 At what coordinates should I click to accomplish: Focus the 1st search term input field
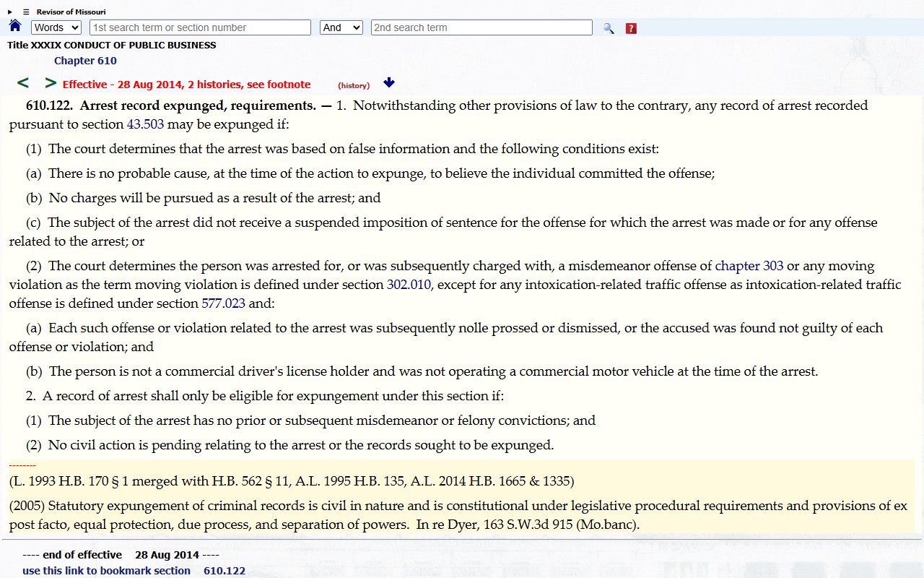(x=200, y=27)
